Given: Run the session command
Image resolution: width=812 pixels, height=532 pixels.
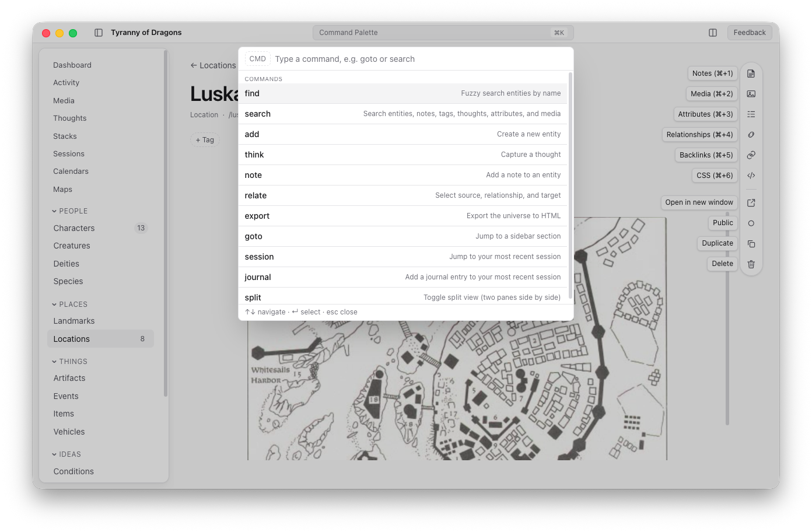Looking at the screenshot, I should (x=402, y=257).
